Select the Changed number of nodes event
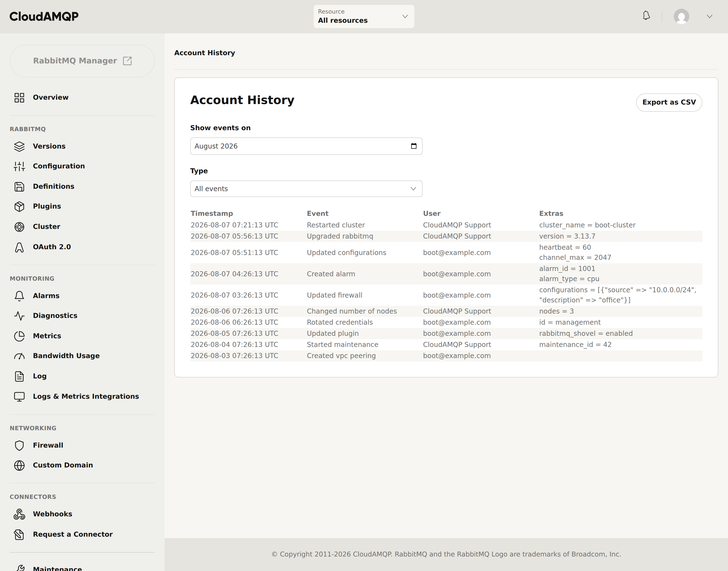728x571 pixels. click(x=446, y=311)
